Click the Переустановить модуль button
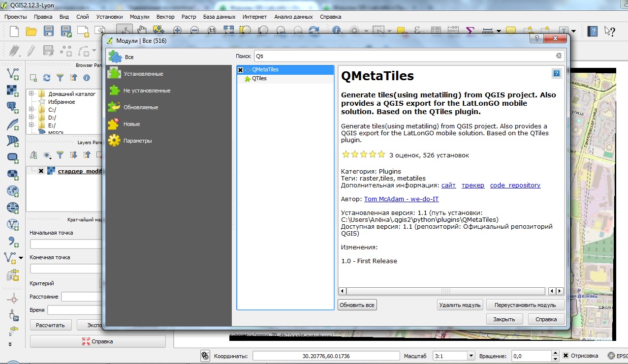 [x=525, y=305]
